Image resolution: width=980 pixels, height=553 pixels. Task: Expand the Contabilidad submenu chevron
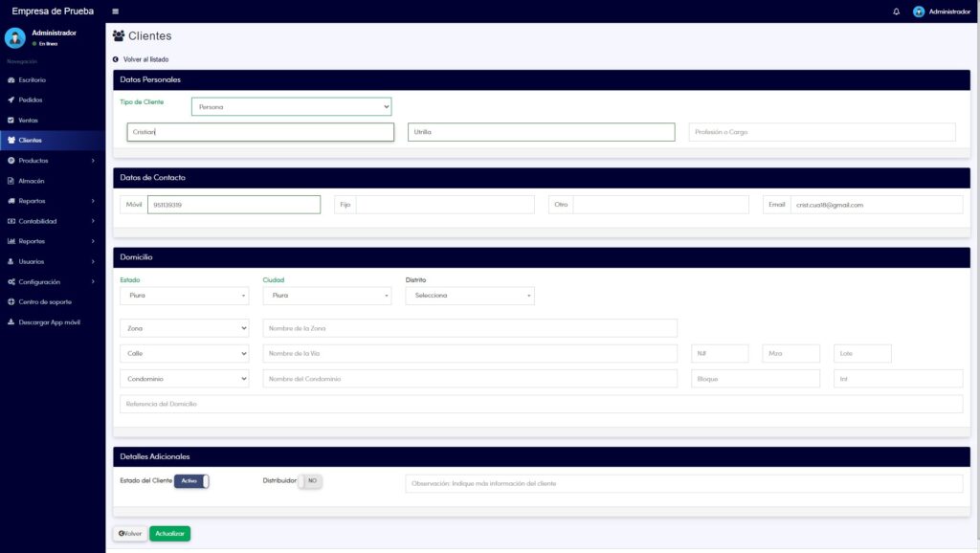(x=93, y=221)
